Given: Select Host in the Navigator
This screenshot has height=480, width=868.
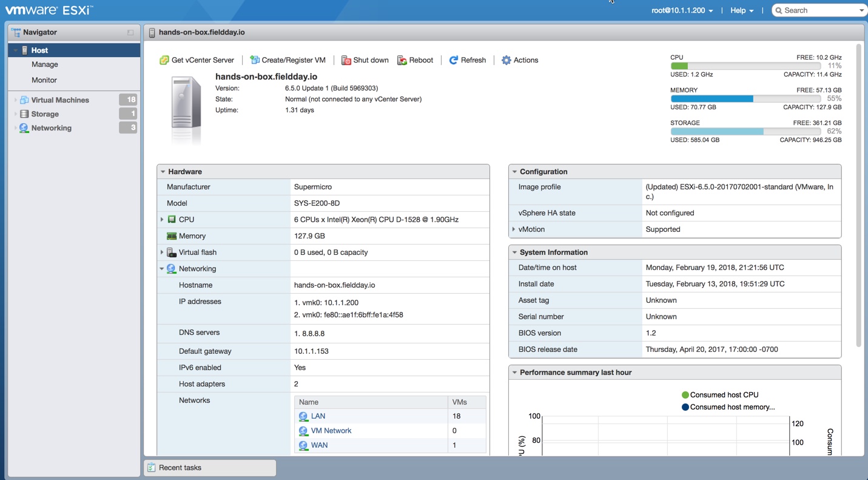Looking at the screenshot, I should tap(74, 50).
